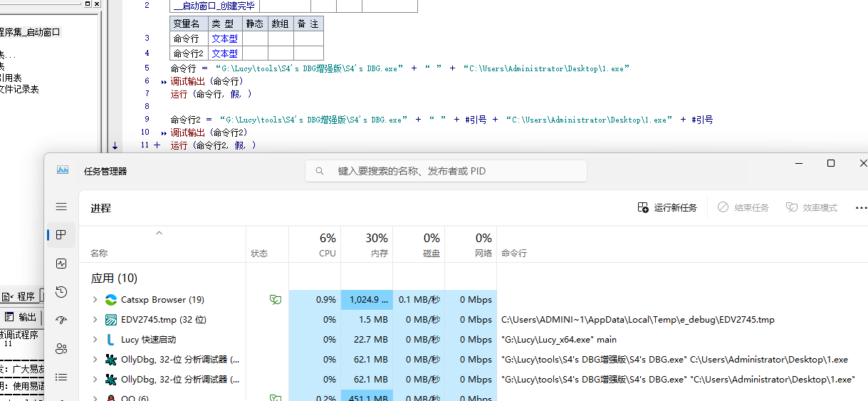Click OllyDbg icon on row with unquoted 1.exe path
Viewport: 868px width, 401px height.
pyautogui.click(x=111, y=360)
